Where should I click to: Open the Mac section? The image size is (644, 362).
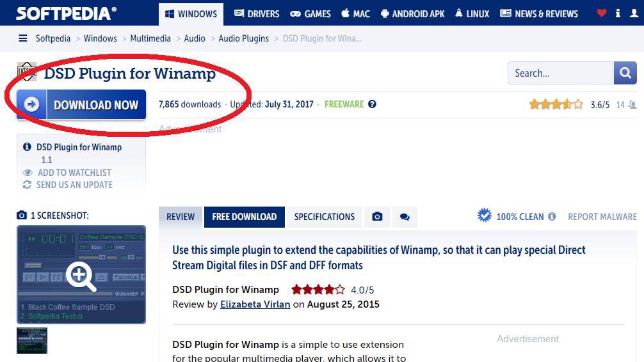click(356, 14)
